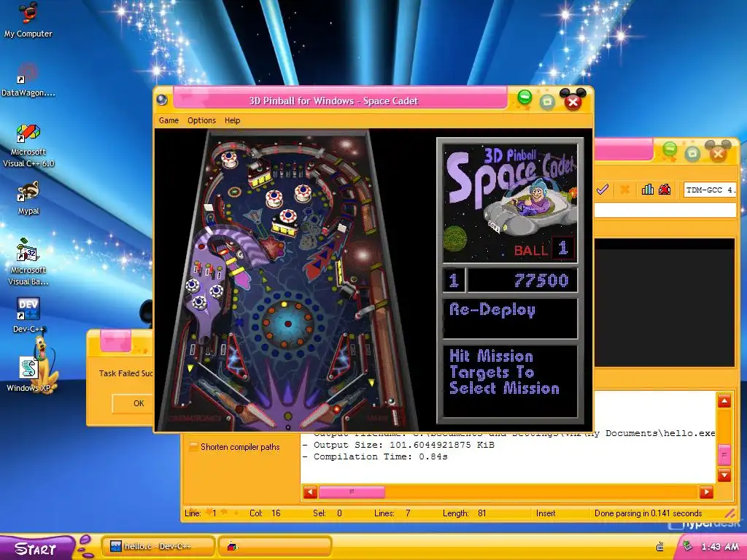Click the Dev-C++ syntax check checkmark icon
The image size is (747, 560).
pyautogui.click(x=602, y=190)
